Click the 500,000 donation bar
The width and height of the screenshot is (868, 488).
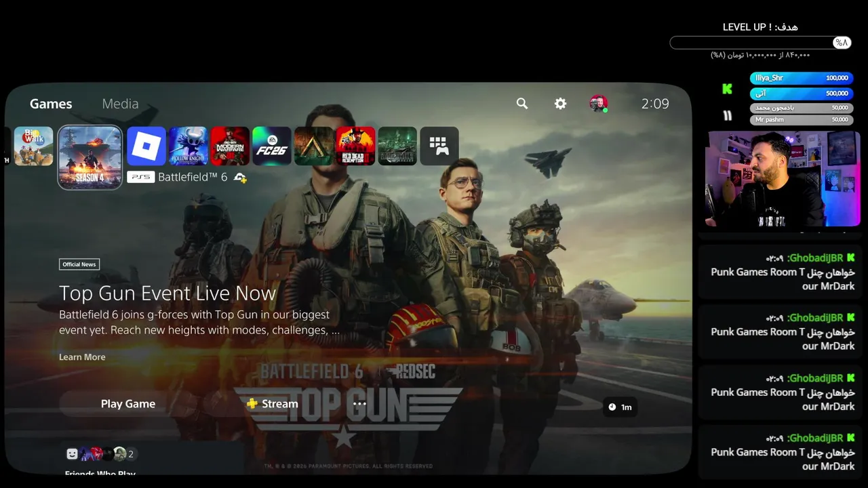tap(802, 94)
